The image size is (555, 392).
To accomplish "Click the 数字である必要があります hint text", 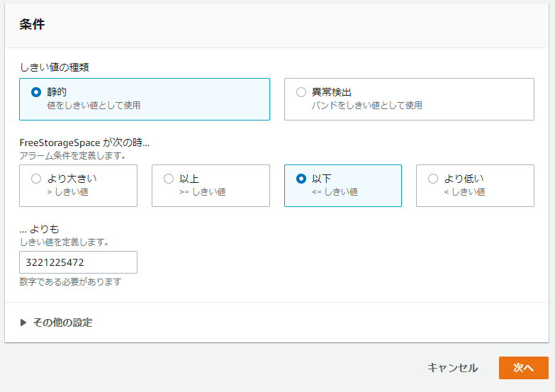I will click(70, 282).
